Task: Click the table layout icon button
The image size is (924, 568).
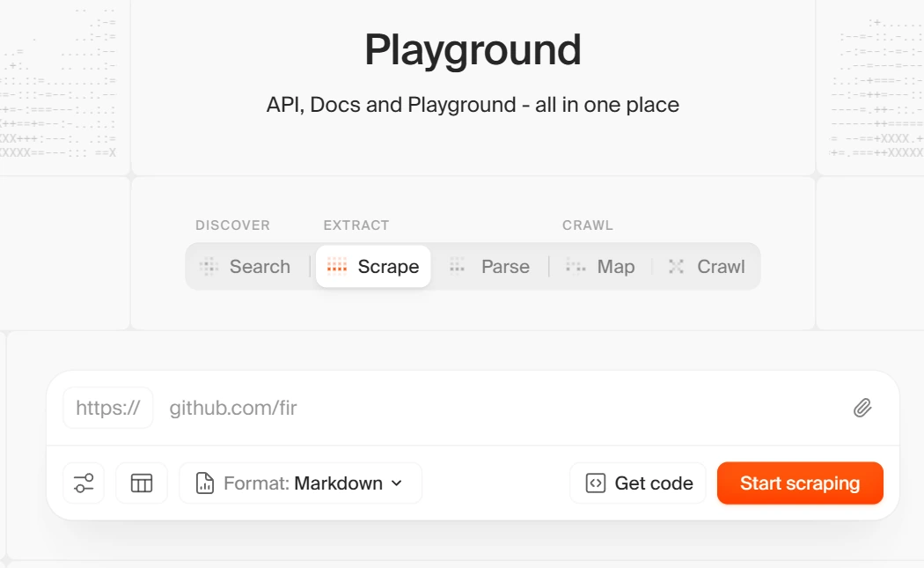Action: (x=142, y=483)
